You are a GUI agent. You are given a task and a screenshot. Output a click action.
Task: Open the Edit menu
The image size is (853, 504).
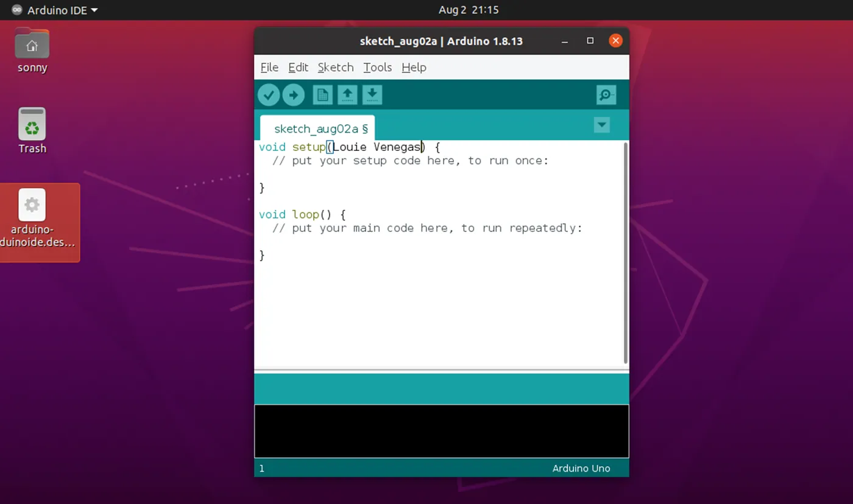pyautogui.click(x=298, y=68)
